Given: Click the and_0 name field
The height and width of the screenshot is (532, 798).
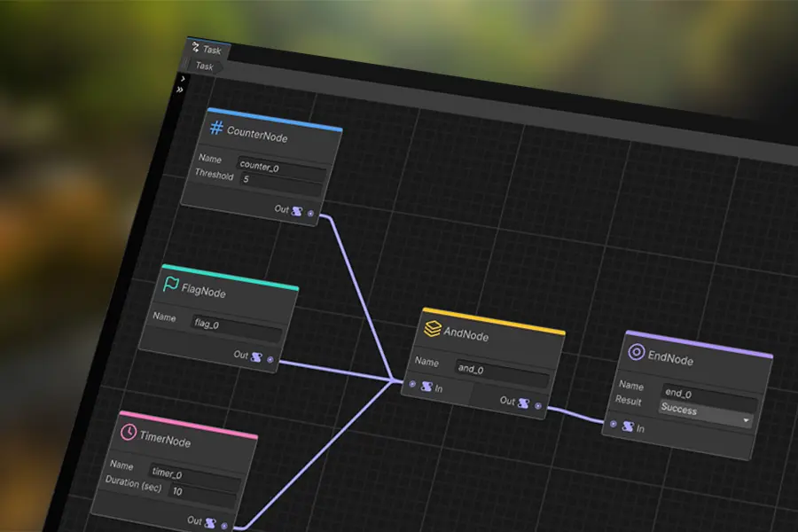Looking at the screenshot, I should (502, 372).
